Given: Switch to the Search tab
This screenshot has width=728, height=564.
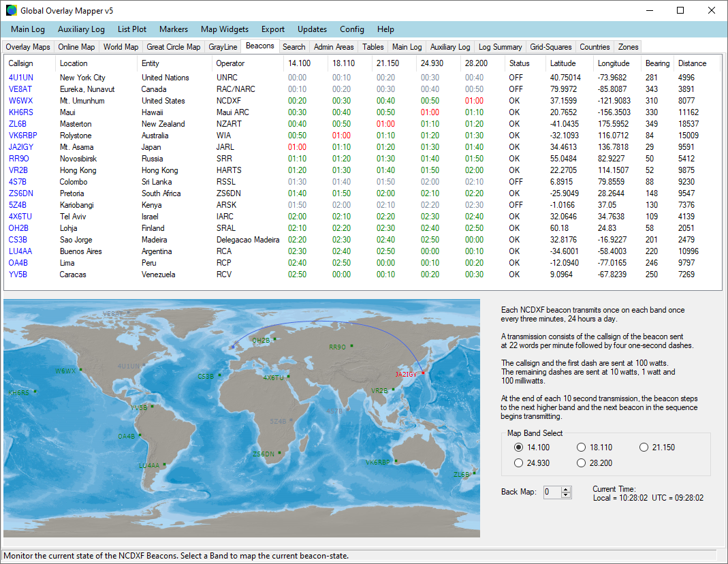Looking at the screenshot, I should 294,47.
